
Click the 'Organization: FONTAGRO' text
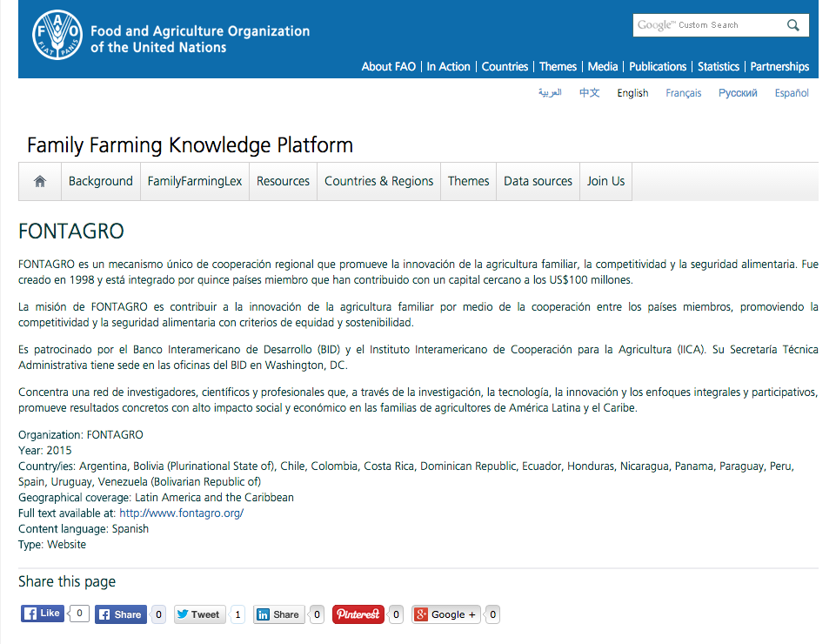point(81,435)
